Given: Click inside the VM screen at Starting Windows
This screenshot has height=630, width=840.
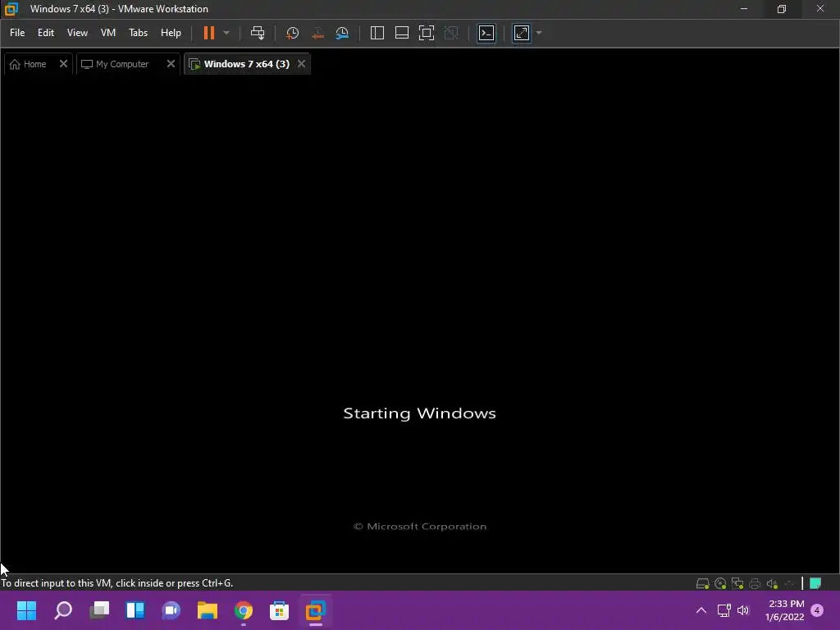Looking at the screenshot, I should pyautogui.click(x=419, y=413).
